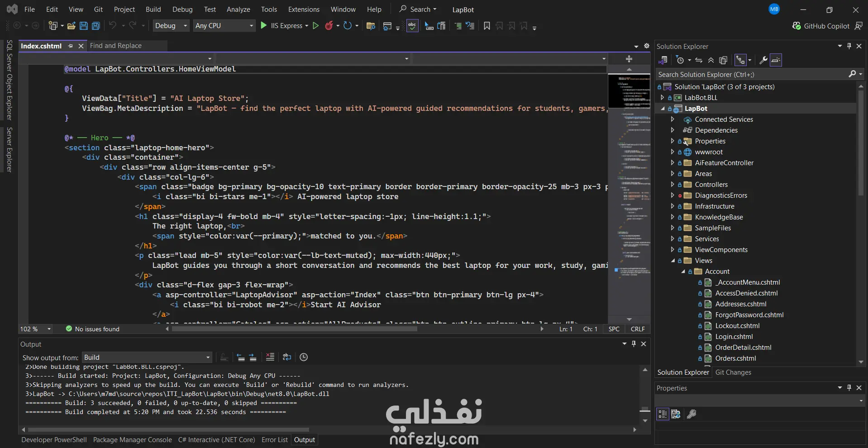Toggle Word Wrap in Output window
This screenshot has width=868, height=448.
tap(287, 357)
